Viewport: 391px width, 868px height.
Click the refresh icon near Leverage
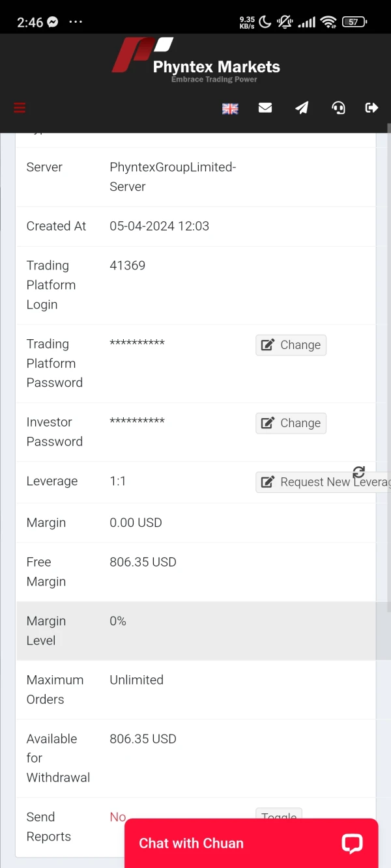coord(358,472)
